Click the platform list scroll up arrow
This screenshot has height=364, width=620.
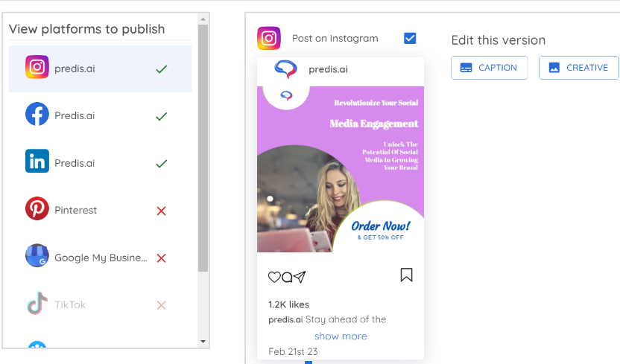pyautogui.click(x=203, y=19)
